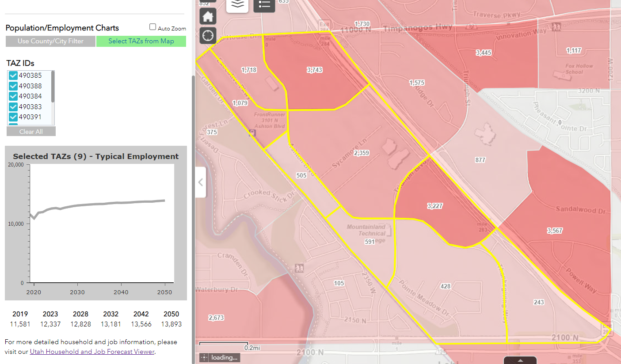Click the FrontRunner station train icon
Image resolution: width=621 pixels, height=364 pixels.
[x=253, y=133]
